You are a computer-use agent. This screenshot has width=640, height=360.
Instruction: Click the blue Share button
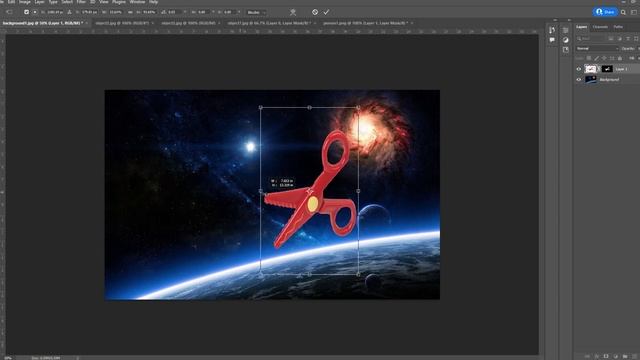point(605,12)
